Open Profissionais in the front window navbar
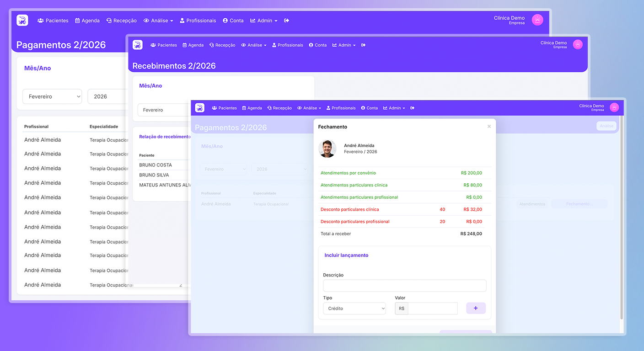This screenshot has height=351, width=644. click(x=341, y=108)
